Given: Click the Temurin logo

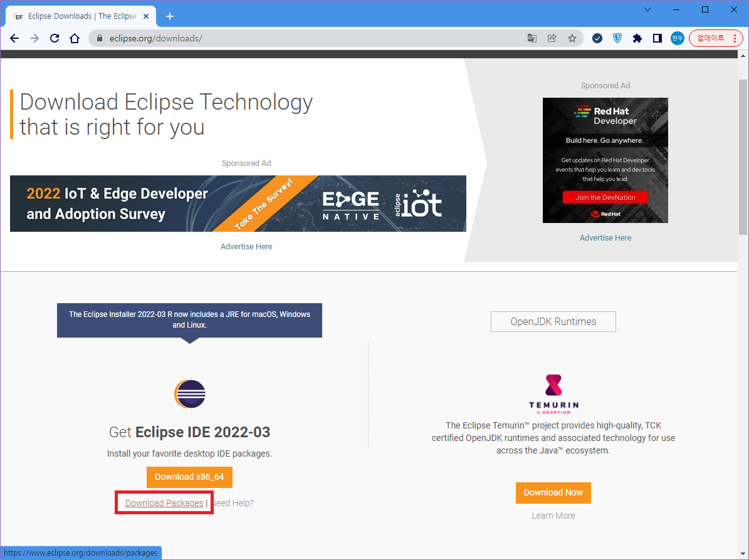Looking at the screenshot, I should pos(553,394).
